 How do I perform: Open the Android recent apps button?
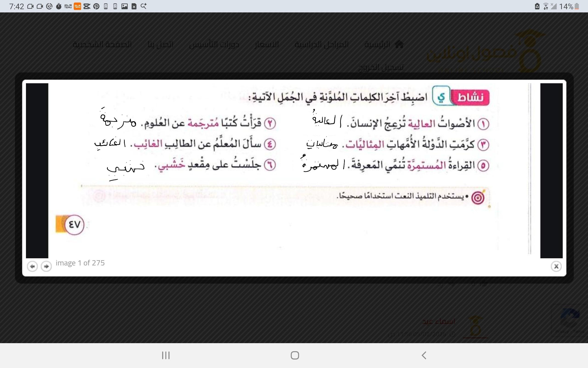coord(166,355)
